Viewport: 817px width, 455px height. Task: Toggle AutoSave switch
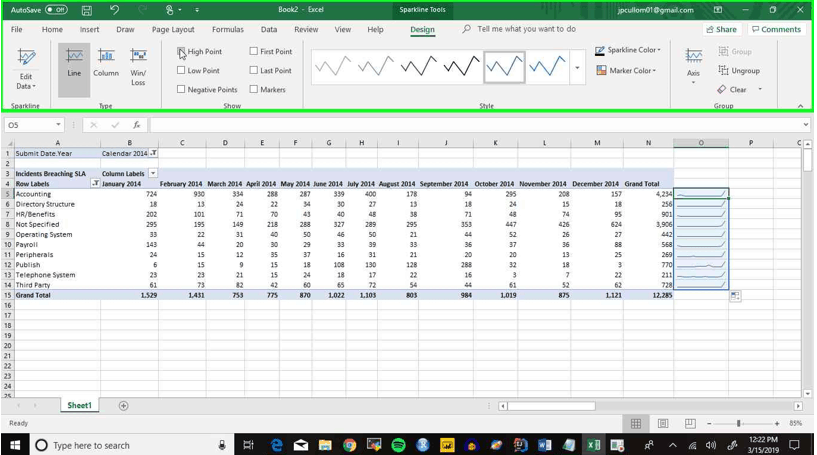(56, 10)
